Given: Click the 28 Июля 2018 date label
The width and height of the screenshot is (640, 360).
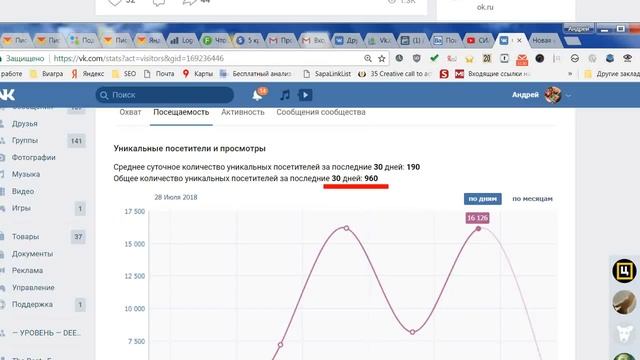Looking at the screenshot, I should click(176, 197).
